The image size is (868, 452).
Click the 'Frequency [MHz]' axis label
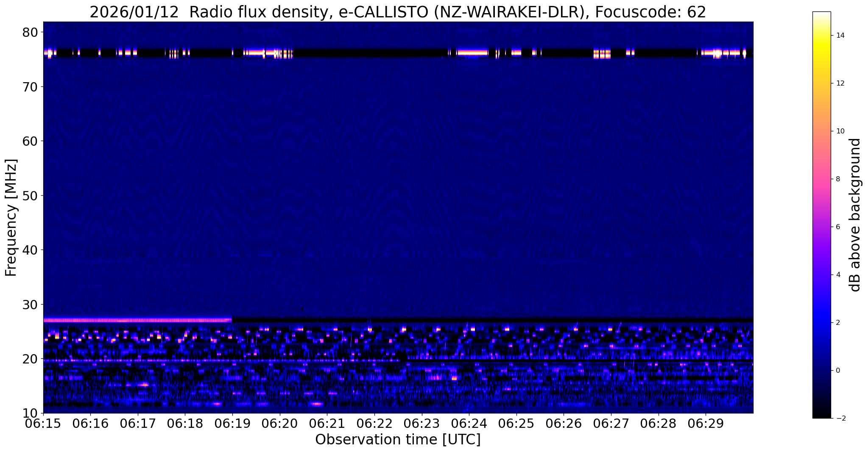point(11,217)
